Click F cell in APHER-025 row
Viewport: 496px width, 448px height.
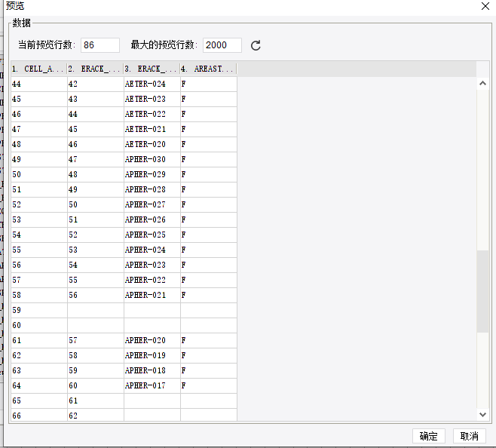[x=209, y=235]
